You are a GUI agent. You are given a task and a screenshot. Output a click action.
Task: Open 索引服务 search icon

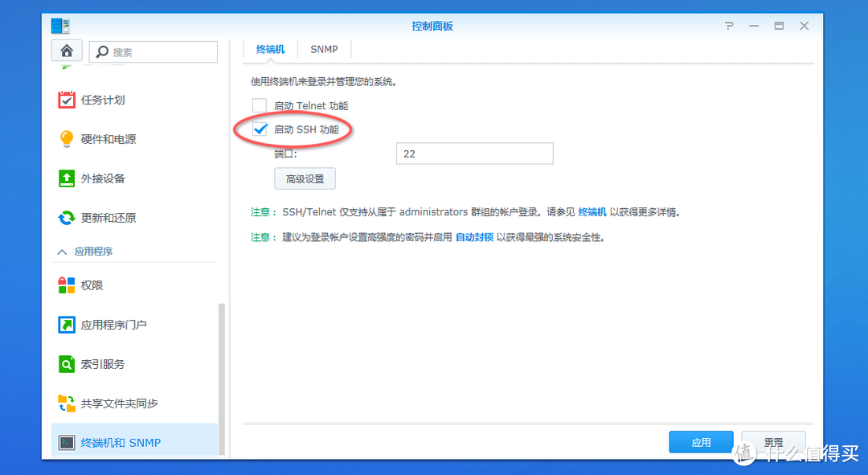(67, 364)
